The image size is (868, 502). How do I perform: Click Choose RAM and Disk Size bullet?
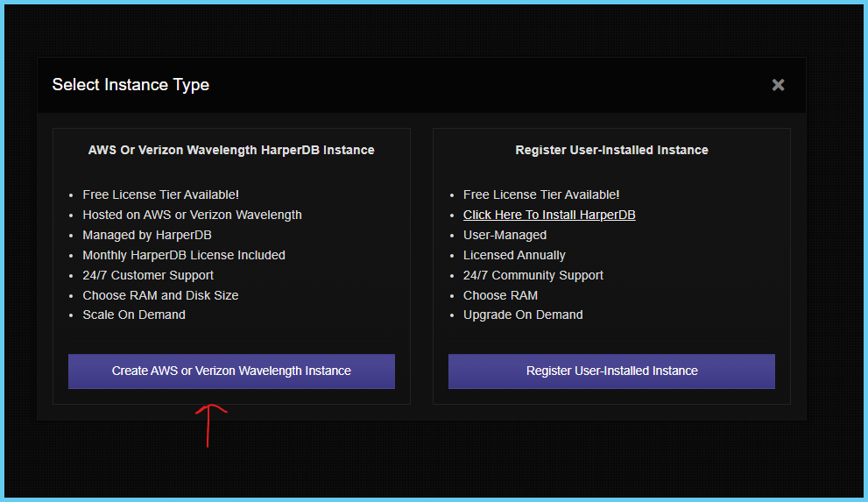coord(160,295)
